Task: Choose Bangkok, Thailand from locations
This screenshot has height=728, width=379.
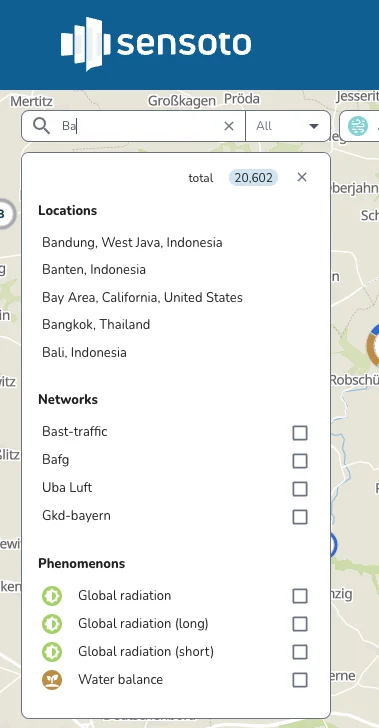Action: 96,324
